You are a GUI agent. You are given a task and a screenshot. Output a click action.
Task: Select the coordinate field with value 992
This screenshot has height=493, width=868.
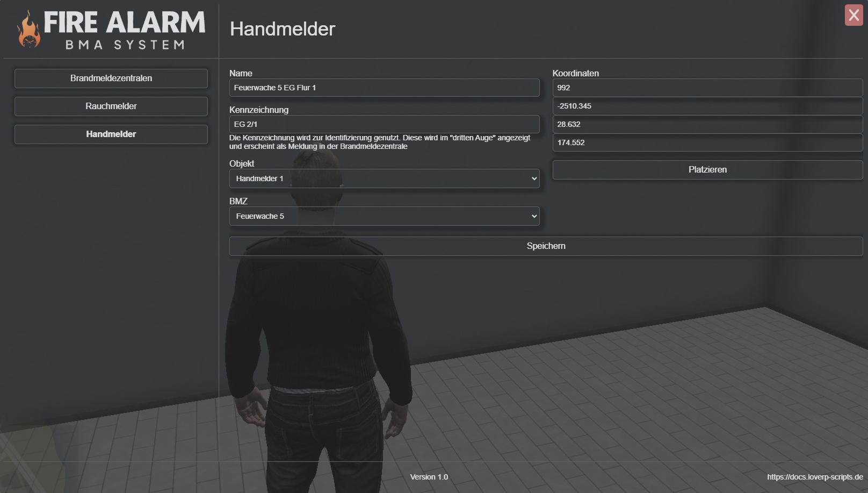(x=707, y=88)
